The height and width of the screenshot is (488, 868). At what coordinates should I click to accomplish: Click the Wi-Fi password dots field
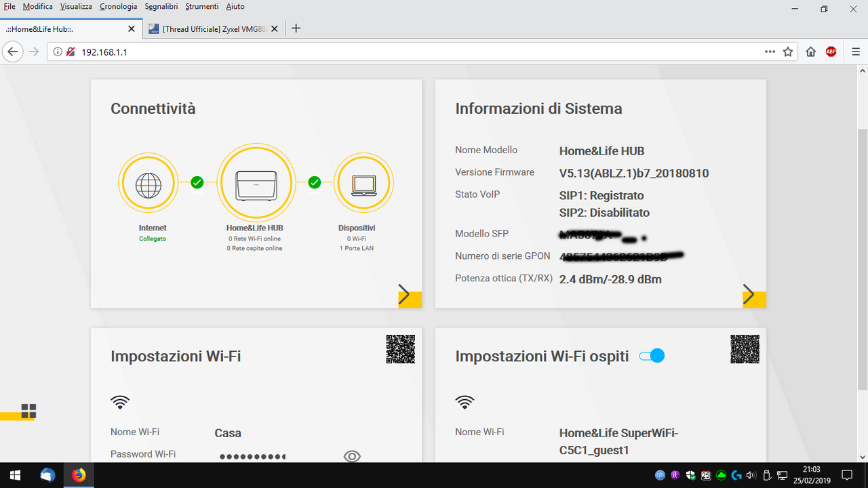point(252,456)
